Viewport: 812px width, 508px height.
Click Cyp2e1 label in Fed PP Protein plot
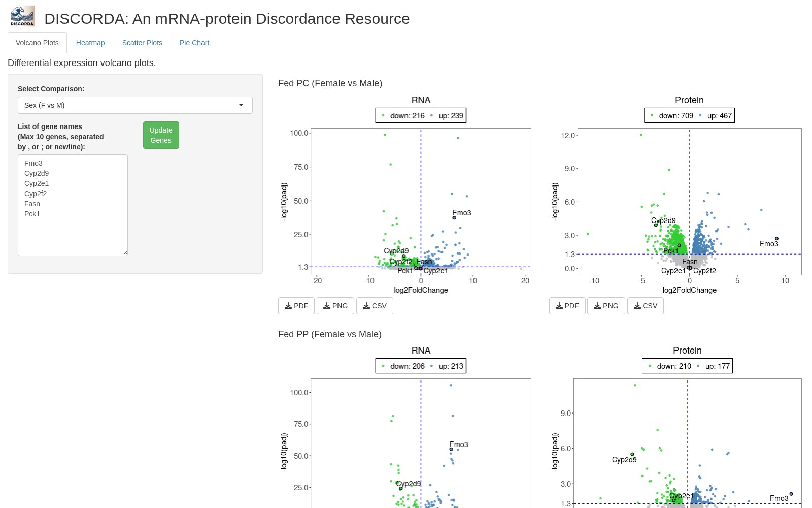pyautogui.click(x=681, y=496)
